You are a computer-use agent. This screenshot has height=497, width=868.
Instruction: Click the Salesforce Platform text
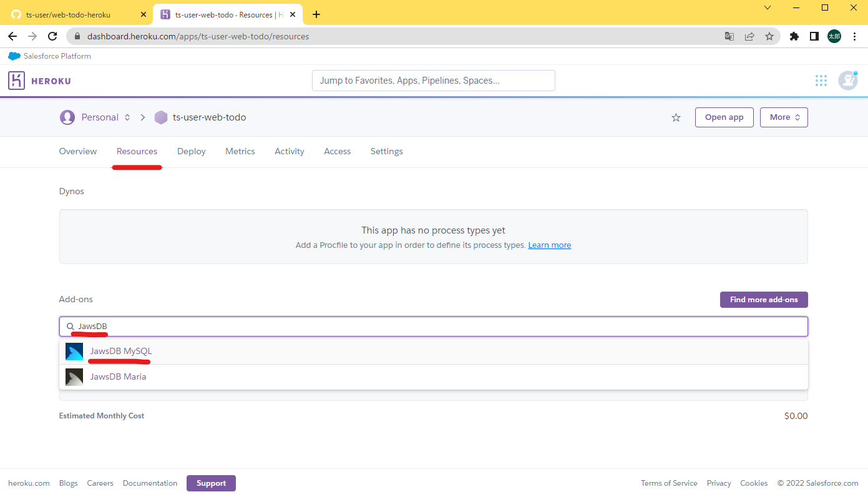(57, 56)
